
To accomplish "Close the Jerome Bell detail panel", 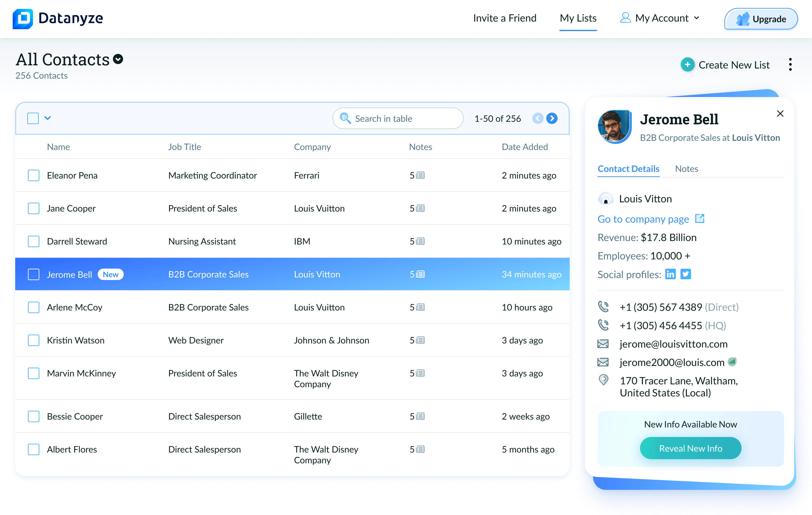I will coord(780,114).
